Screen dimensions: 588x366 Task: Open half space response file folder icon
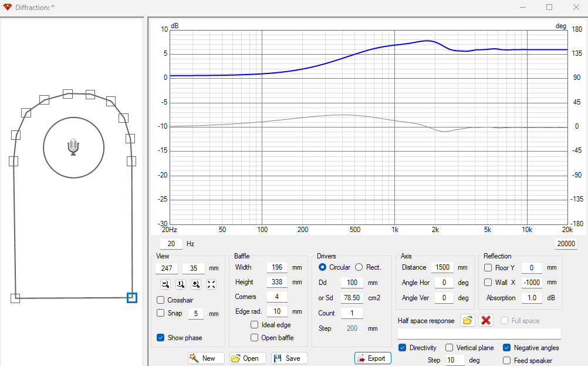point(468,321)
